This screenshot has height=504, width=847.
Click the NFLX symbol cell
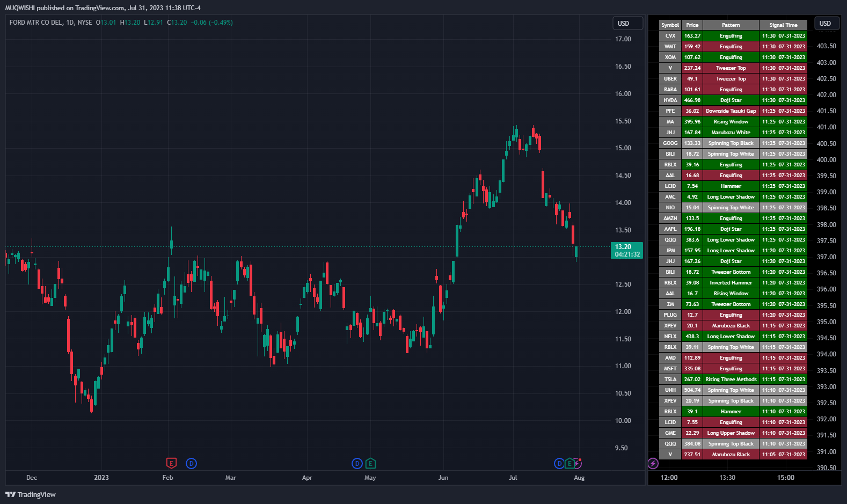(670, 337)
